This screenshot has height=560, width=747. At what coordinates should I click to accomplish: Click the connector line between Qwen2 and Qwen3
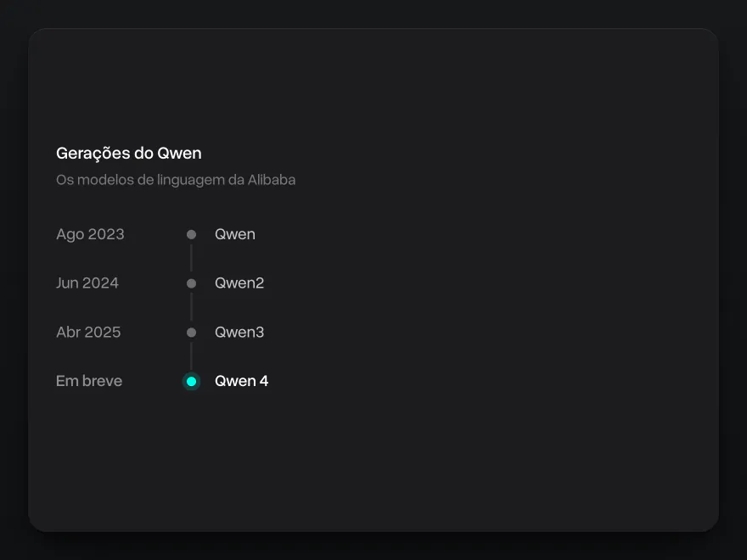[x=191, y=307]
